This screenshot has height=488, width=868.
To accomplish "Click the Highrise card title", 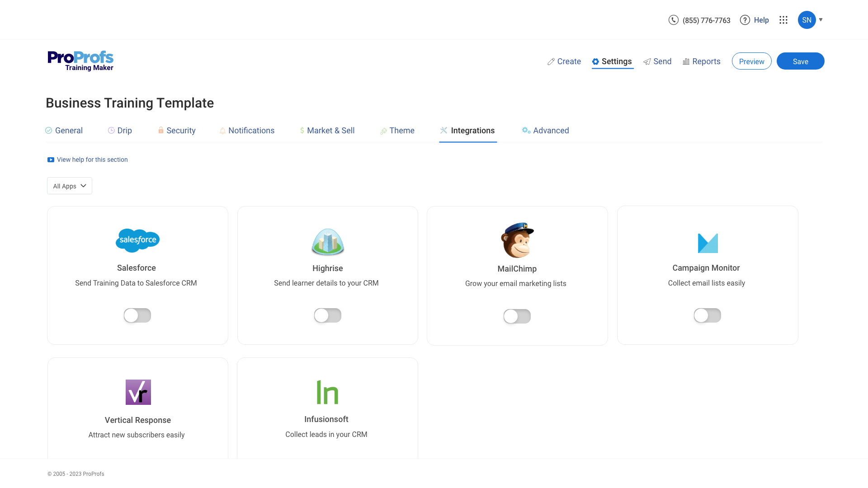I will 328,268.
